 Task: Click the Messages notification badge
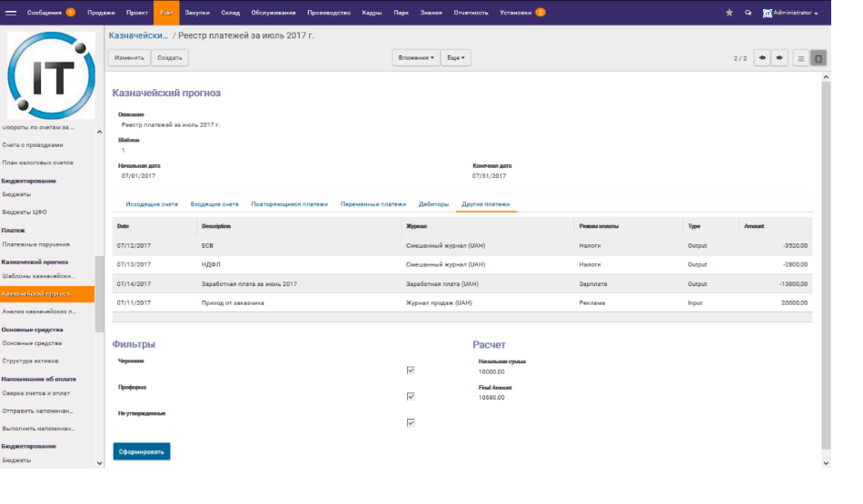click(71, 13)
